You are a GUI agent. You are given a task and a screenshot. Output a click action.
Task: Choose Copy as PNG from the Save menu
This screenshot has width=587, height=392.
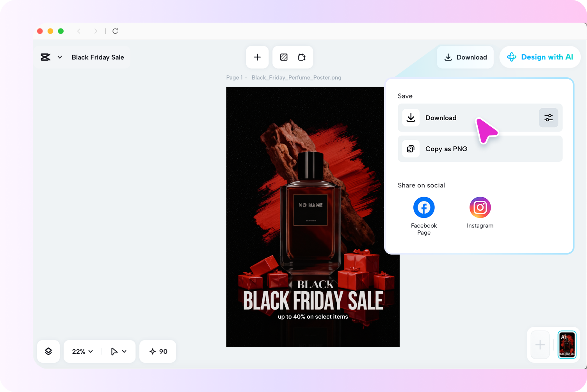[446, 149]
